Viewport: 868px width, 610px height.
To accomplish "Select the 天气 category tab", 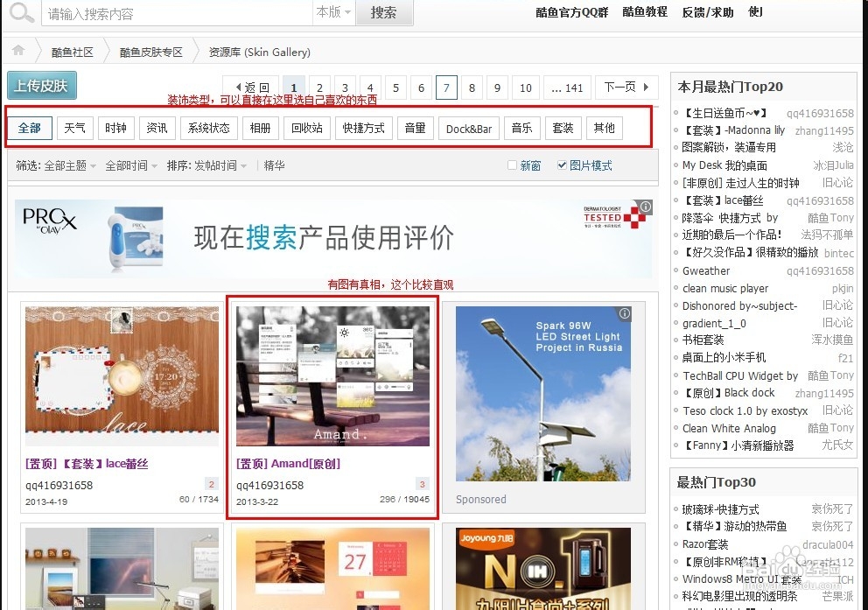I will tap(74, 128).
